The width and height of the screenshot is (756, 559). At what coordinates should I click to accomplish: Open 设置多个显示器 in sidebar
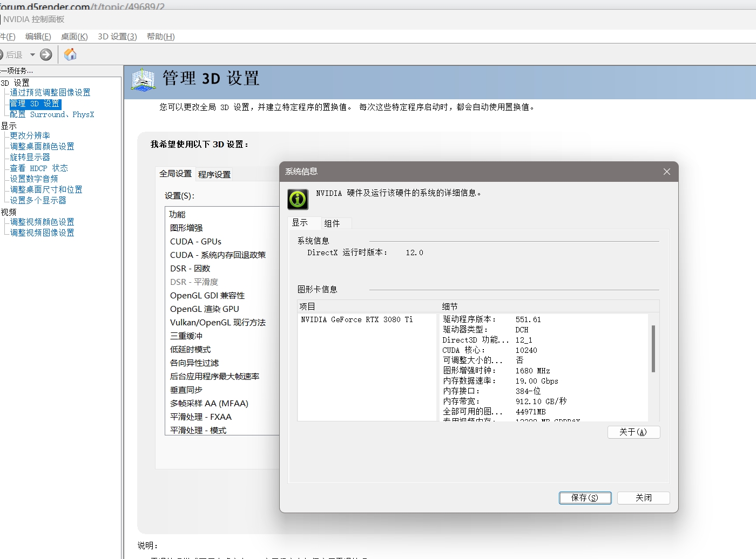[38, 201]
